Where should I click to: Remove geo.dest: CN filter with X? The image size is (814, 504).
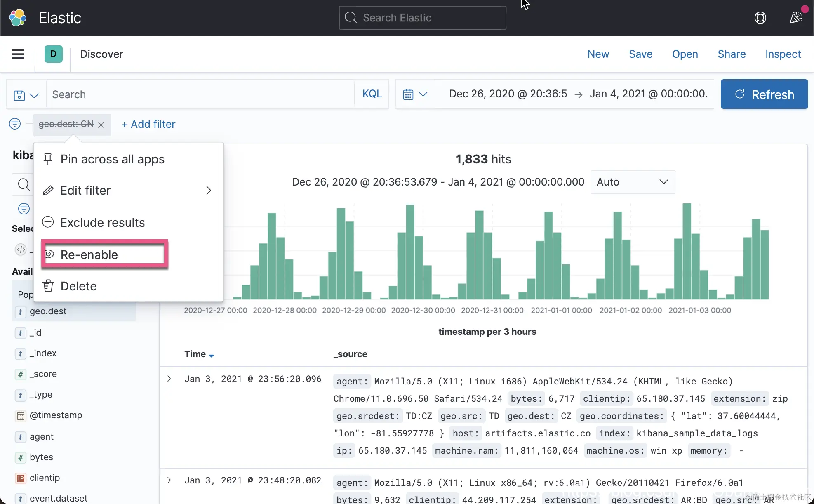101,125
